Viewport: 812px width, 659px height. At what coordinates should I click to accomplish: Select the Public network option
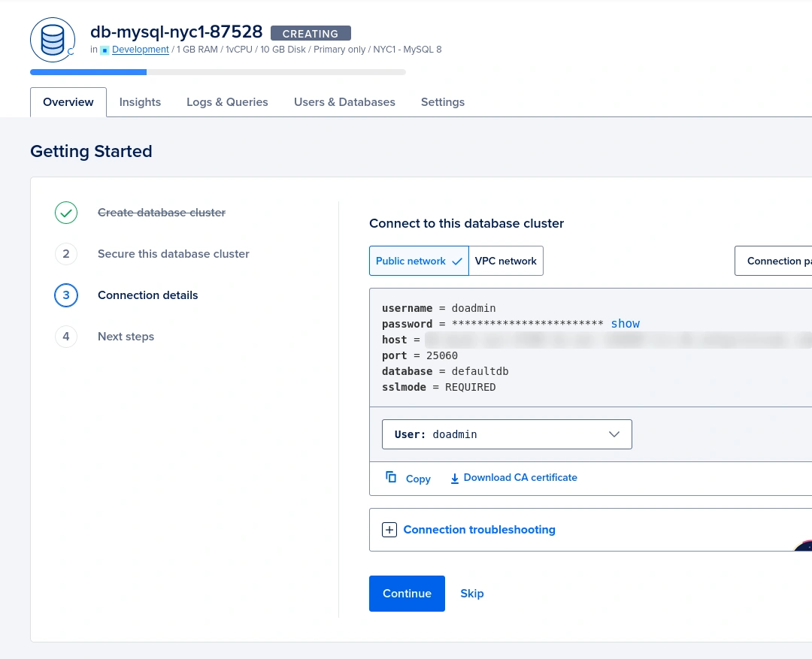pos(419,261)
